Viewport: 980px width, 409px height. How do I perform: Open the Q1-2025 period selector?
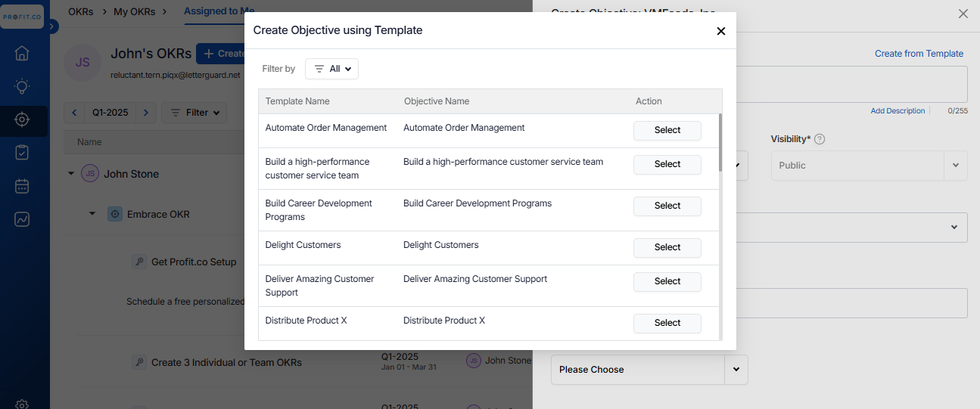(x=110, y=113)
